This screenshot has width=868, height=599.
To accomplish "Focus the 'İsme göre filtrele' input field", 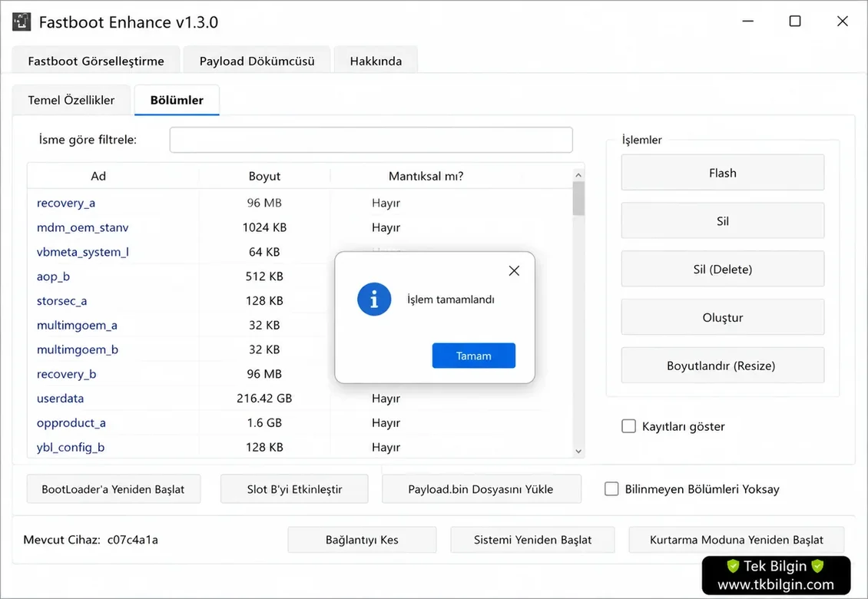I will click(371, 140).
